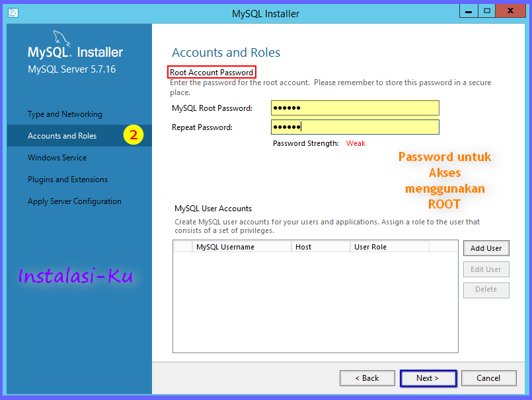Click the Edit User button
532x400 pixels.
486,269
